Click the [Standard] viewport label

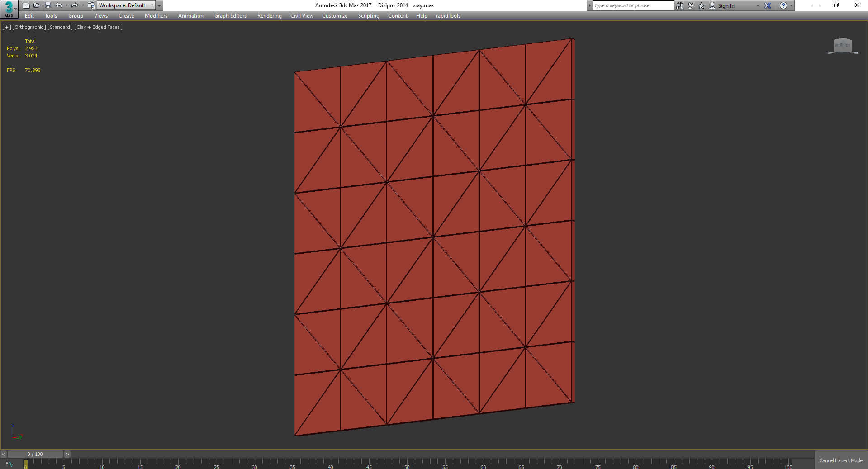60,27
